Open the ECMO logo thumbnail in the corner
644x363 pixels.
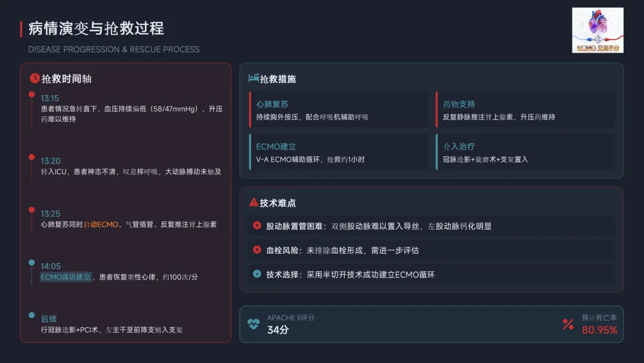tap(597, 30)
